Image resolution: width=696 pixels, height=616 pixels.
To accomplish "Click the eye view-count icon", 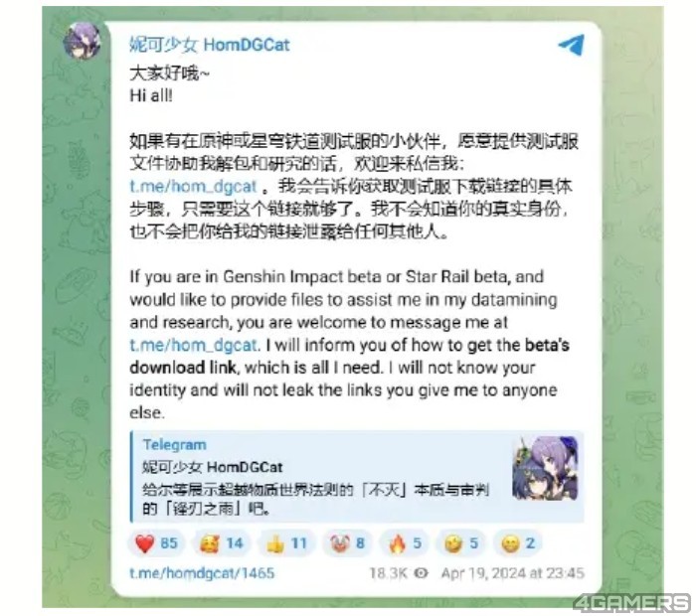I will point(421,573).
